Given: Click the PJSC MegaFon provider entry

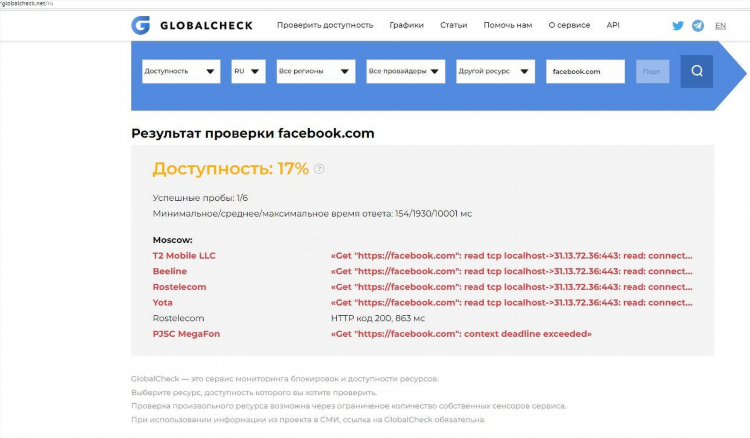Looking at the screenshot, I should (186, 334).
